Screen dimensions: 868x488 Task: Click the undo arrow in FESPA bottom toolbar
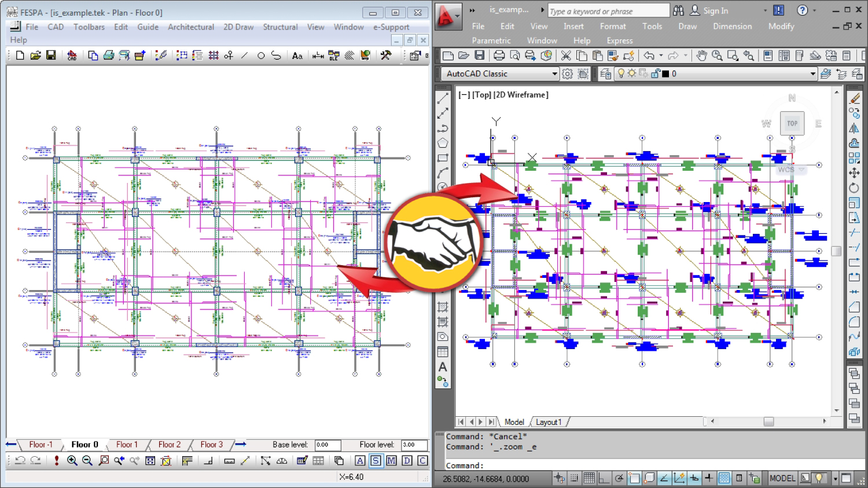[20, 461]
